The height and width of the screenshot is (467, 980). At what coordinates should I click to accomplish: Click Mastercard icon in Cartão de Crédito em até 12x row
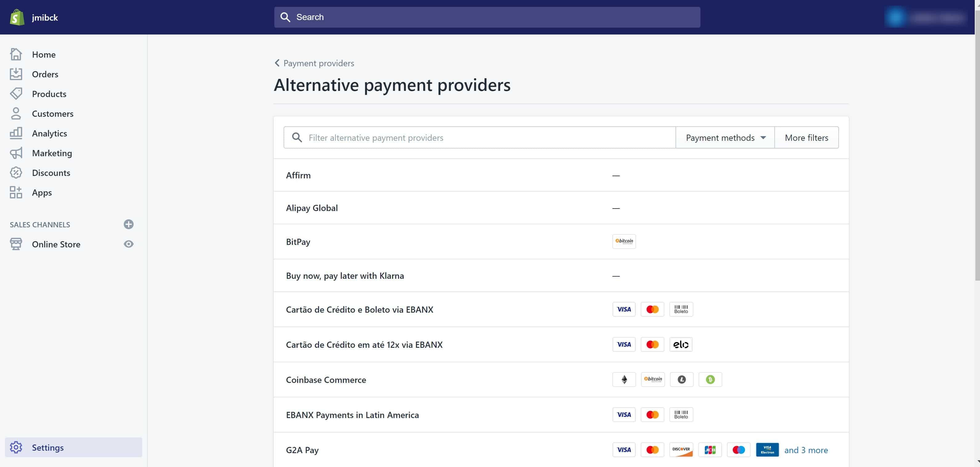tap(652, 344)
